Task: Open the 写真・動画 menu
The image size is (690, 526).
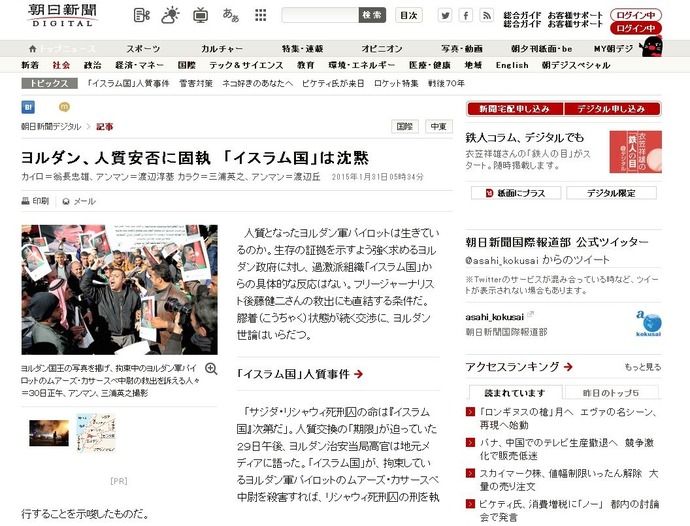Action: (x=462, y=48)
